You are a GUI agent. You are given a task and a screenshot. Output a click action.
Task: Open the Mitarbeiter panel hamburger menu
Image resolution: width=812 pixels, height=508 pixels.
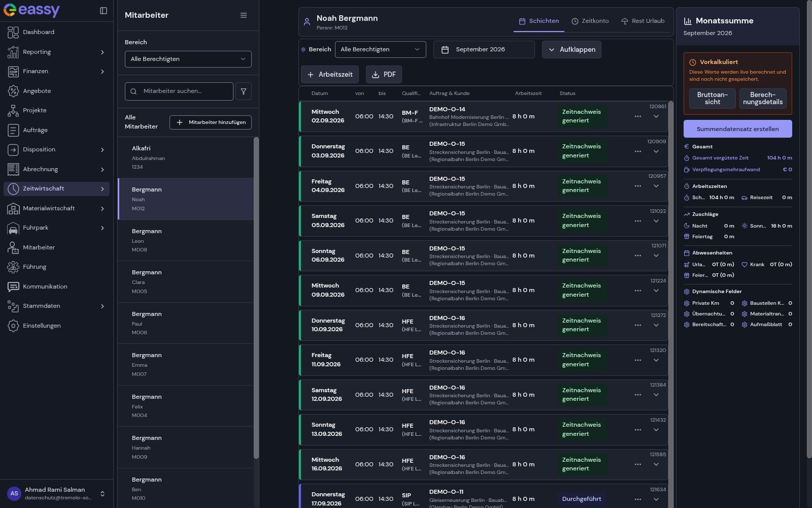244,15
